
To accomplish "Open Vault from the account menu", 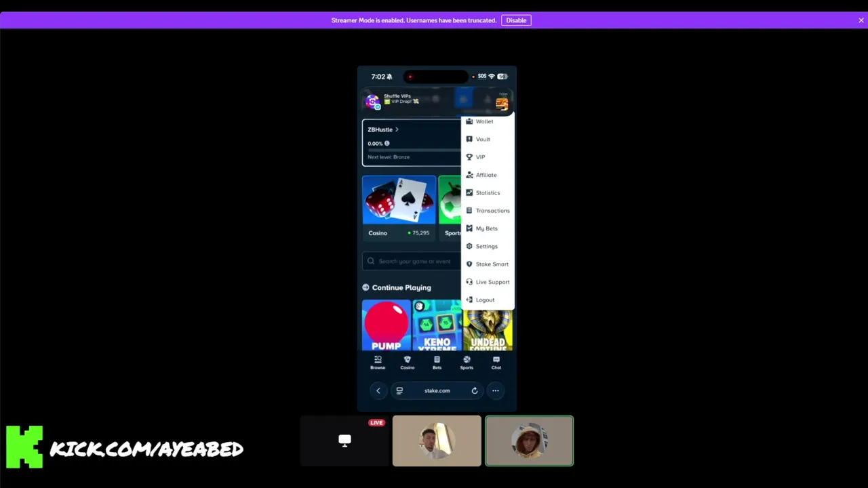I will click(x=488, y=139).
